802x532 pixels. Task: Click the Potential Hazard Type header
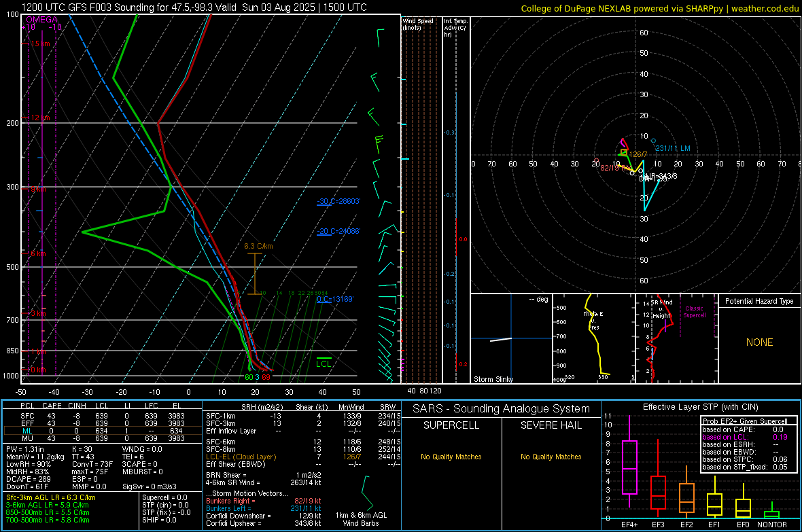(759, 301)
